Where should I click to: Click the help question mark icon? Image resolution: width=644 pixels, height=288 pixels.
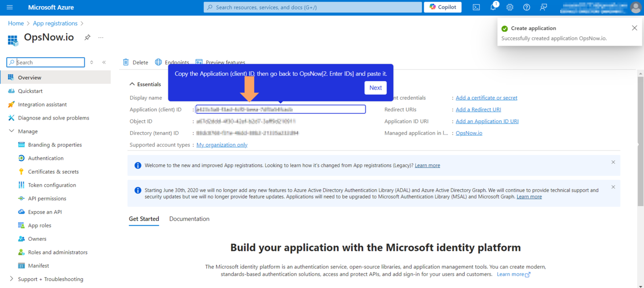point(527,7)
